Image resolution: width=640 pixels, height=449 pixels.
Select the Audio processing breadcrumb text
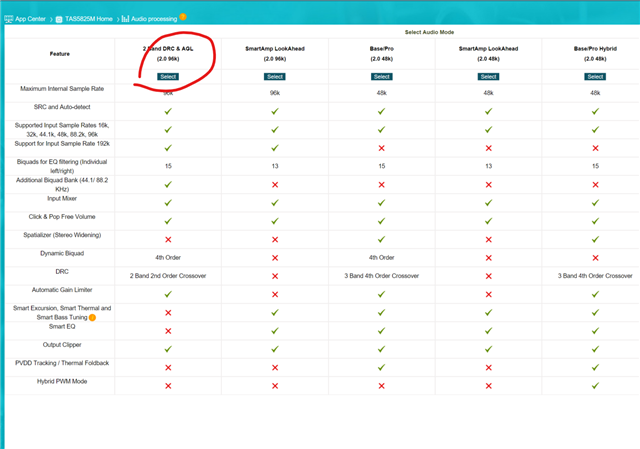[154, 19]
